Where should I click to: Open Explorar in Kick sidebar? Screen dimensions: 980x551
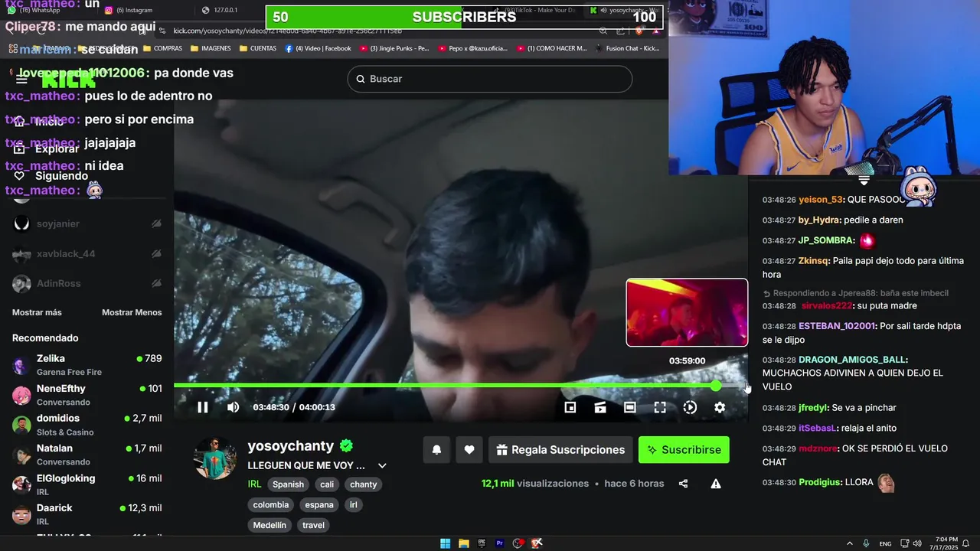coord(47,149)
